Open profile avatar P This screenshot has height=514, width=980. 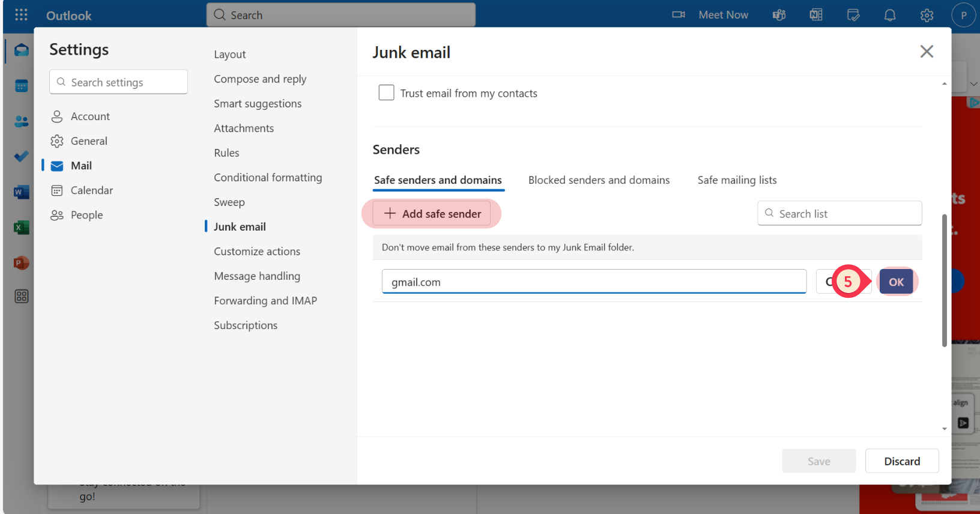pyautogui.click(x=964, y=15)
